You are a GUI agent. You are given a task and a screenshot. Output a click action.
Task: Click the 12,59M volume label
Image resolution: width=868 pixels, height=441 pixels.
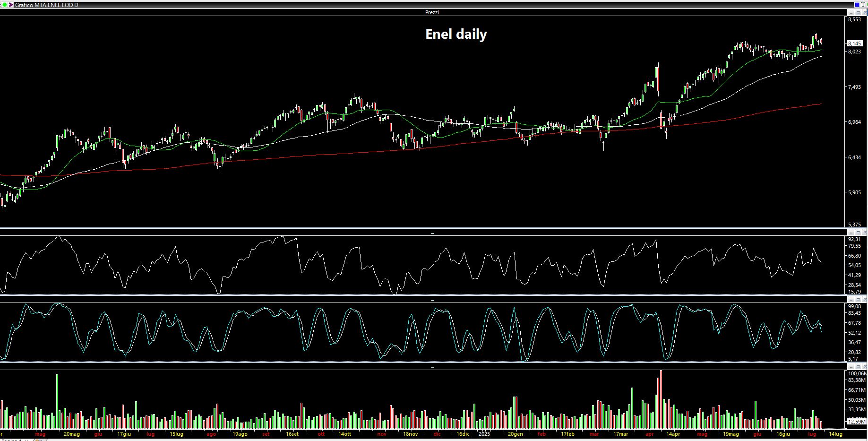(857, 422)
